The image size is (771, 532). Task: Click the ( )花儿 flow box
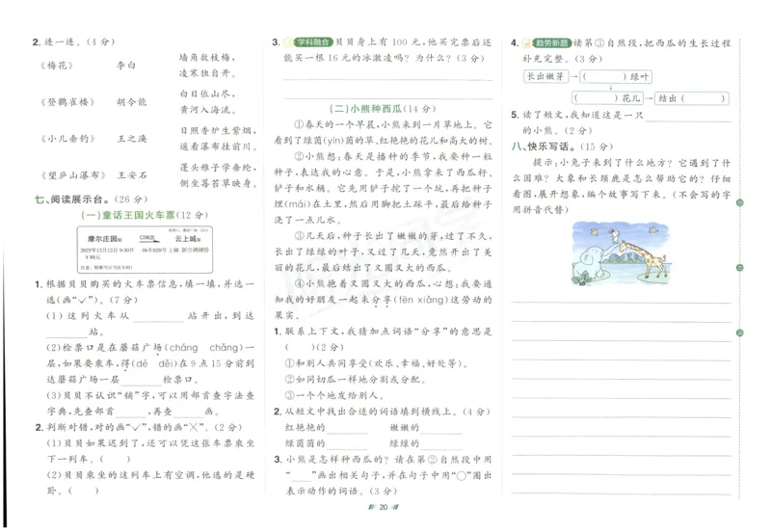pyautogui.click(x=608, y=98)
